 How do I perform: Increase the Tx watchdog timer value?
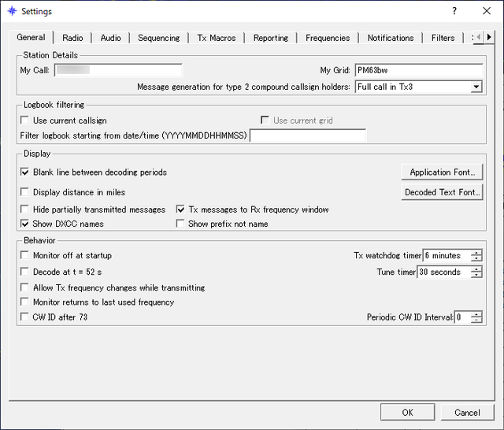pyautogui.click(x=476, y=253)
